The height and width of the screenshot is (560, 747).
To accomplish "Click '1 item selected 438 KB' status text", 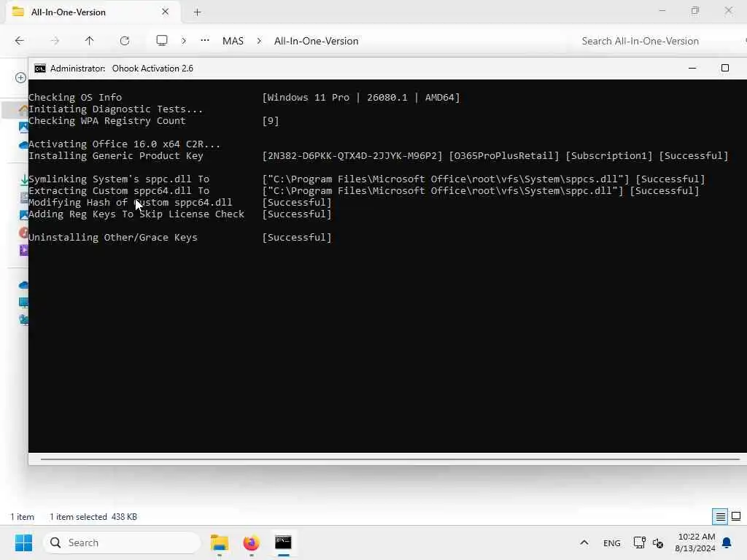I will pos(93,517).
